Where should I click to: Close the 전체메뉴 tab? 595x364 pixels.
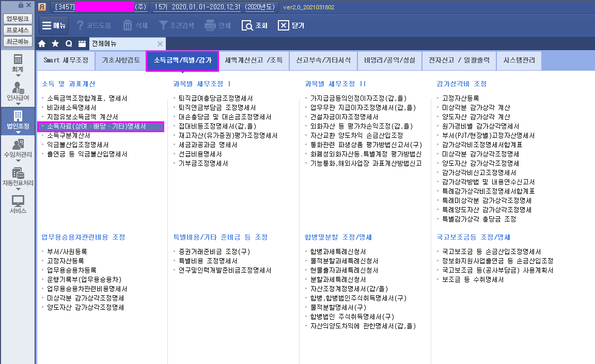(x=160, y=44)
